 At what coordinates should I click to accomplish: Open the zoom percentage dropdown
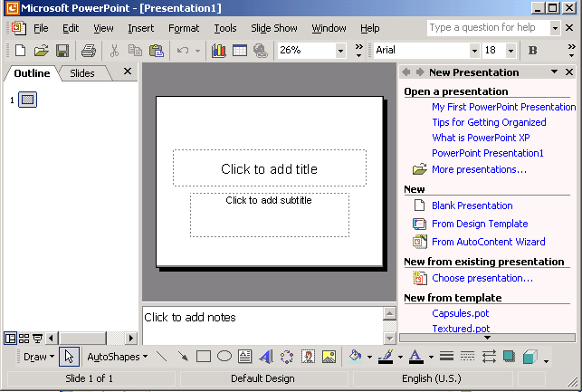tap(340, 51)
